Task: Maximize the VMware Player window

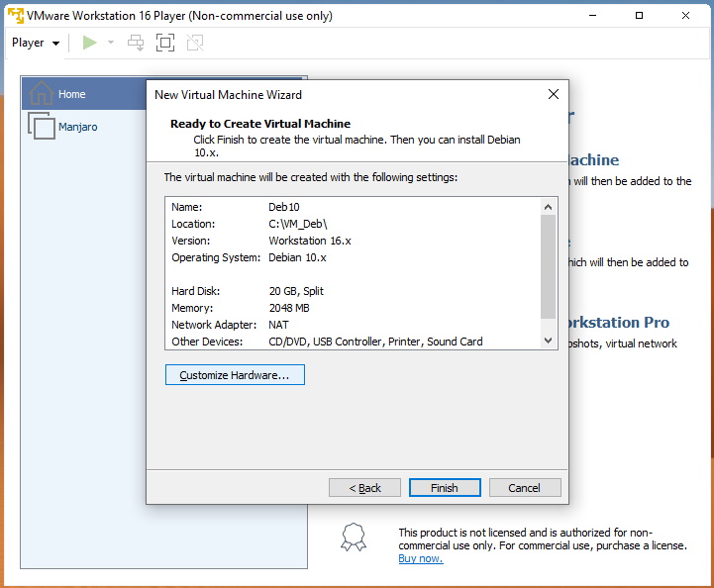Action: (640, 16)
